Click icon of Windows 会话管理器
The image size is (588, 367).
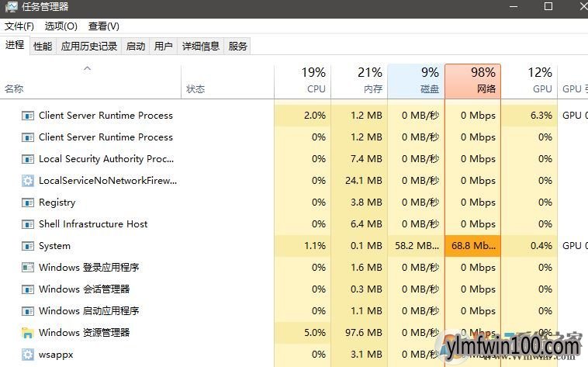(28, 289)
